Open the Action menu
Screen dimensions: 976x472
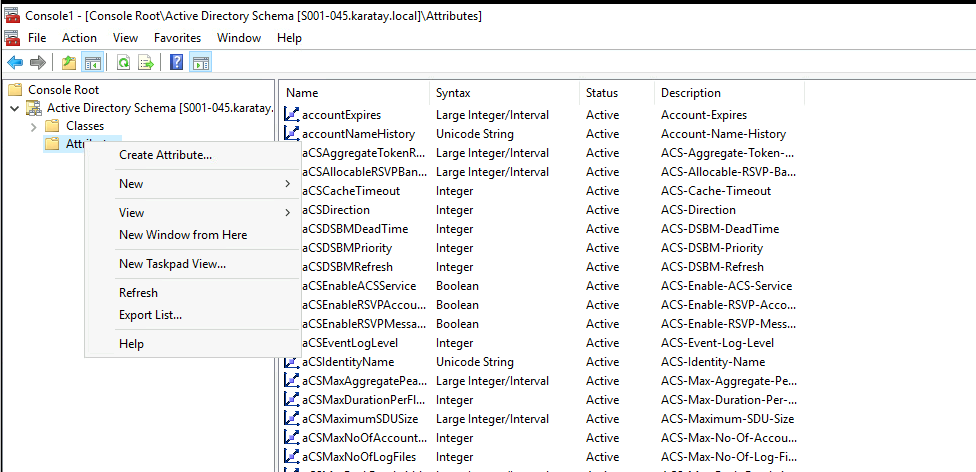click(79, 37)
